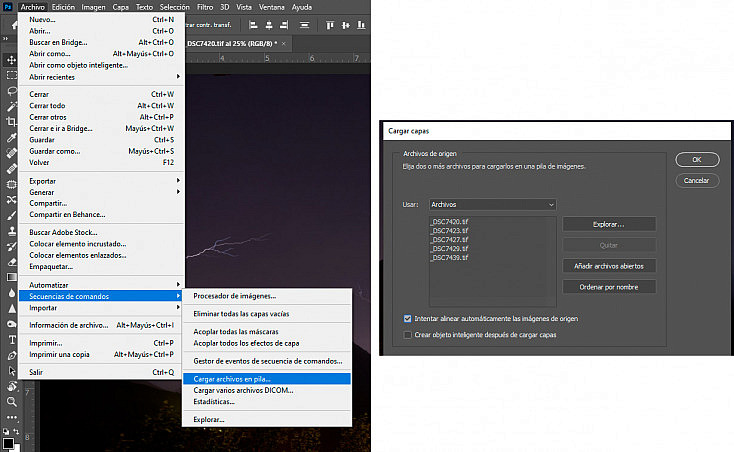Open the Filtro menu
This screenshot has height=452, width=734.
pyautogui.click(x=205, y=7)
